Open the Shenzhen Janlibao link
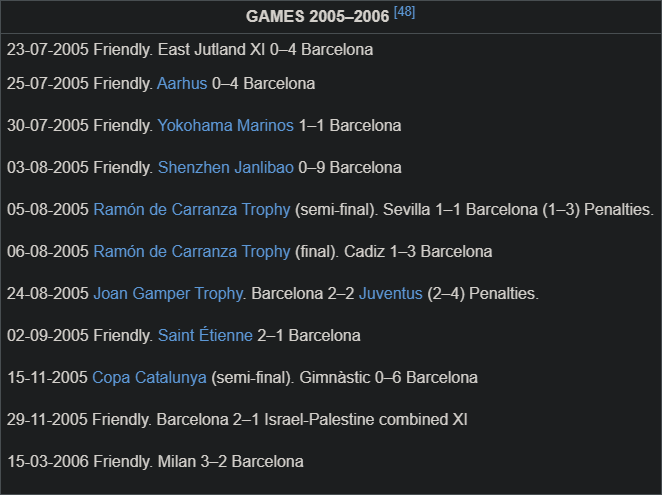 coord(225,168)
